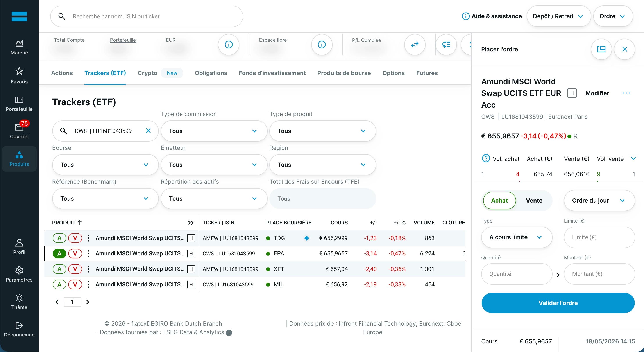This screenshot has height=352, width=644.
Task: Open the Émetteur filter dropdown
Action: 214,165
